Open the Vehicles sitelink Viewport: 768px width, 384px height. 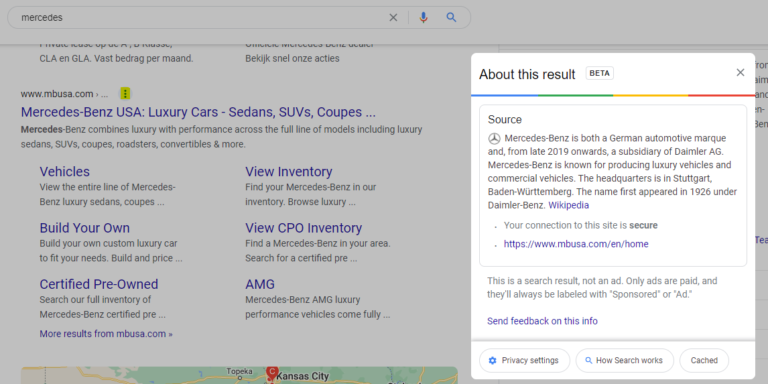(x=65, y=172)
